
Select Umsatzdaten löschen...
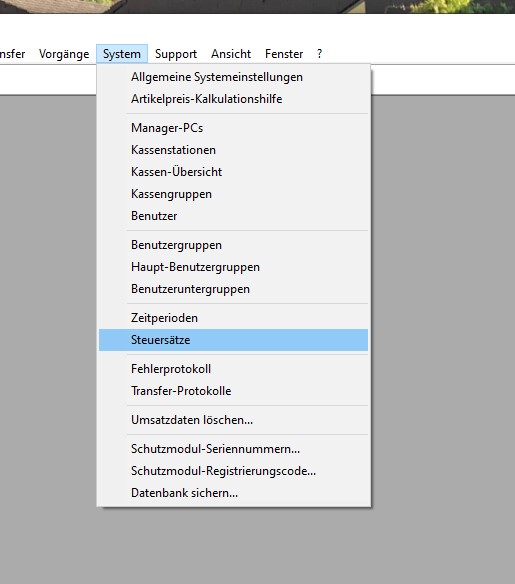tap(233, 420)
